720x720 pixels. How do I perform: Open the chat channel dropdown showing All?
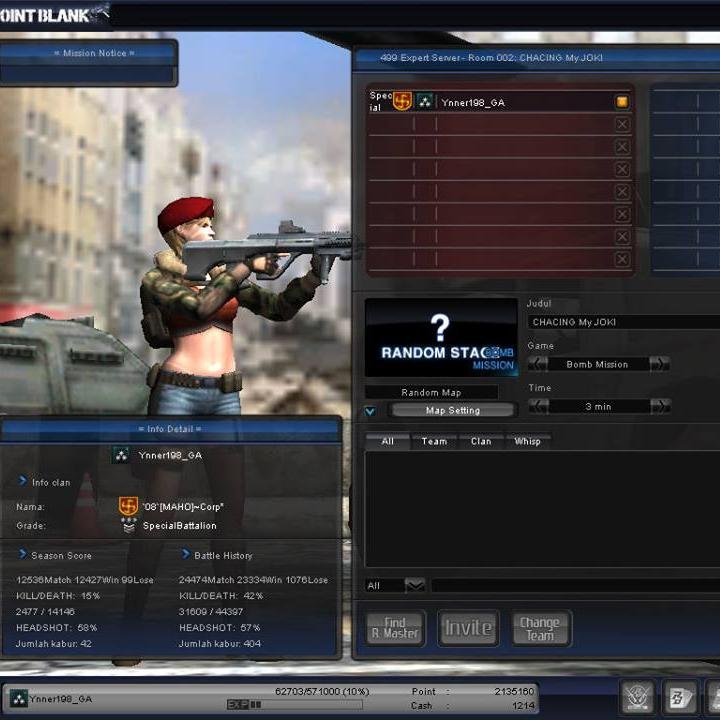point(415,585)
